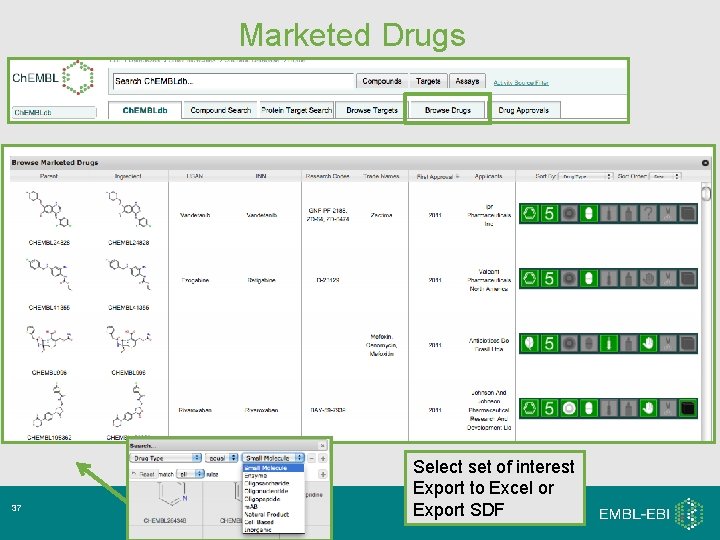Viewport: 720px width, 540px height.
Task: Close the Browse Marketed Drugs panel
Action: click(705, 163)
